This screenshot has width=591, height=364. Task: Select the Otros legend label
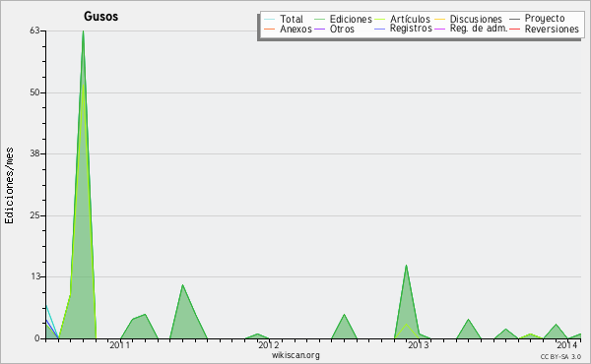tap(342, 29)
